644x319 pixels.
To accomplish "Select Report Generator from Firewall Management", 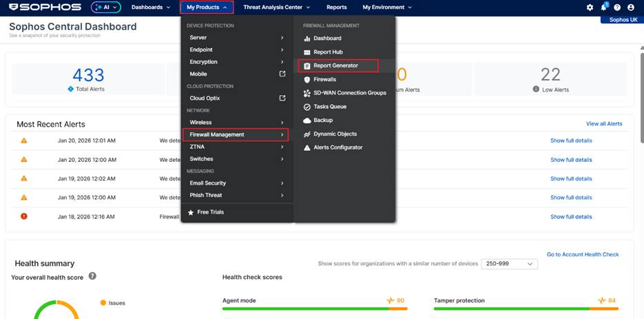I will tap(337, 65).
